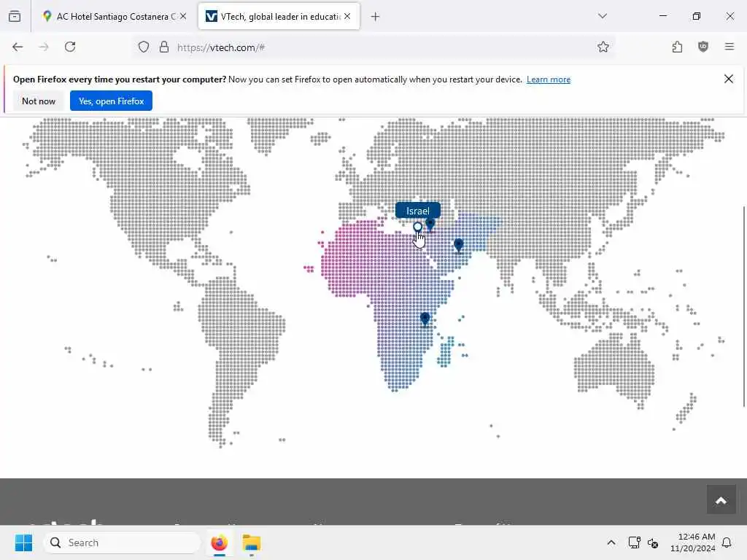Screen dimensions: 747x560
Task: Open the Firefox extensions puzzle icon
Action: [x=677, y=47]
